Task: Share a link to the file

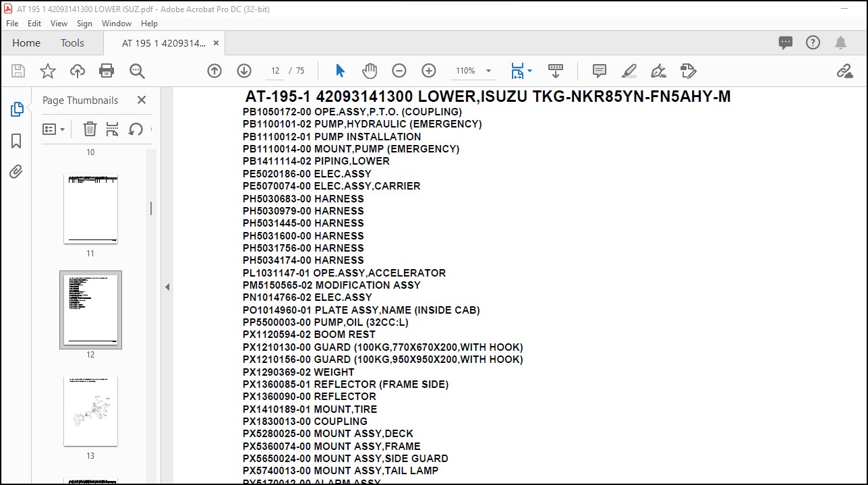Action: point(844,71)
